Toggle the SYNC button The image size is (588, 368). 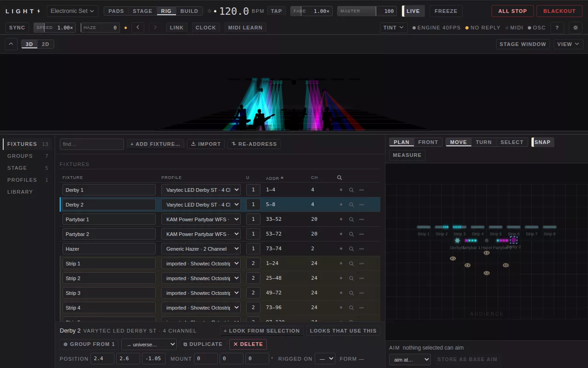pyautogui.click(x=17, y=28)
